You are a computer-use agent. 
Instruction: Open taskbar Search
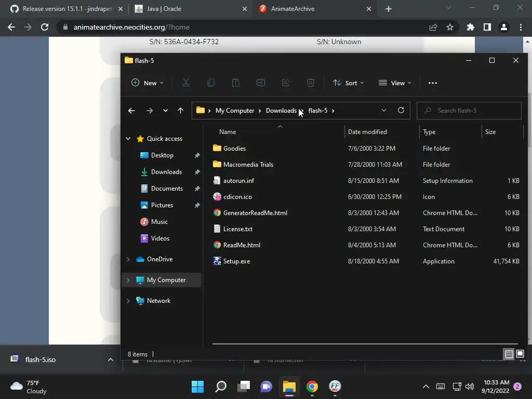coord(221,387)
